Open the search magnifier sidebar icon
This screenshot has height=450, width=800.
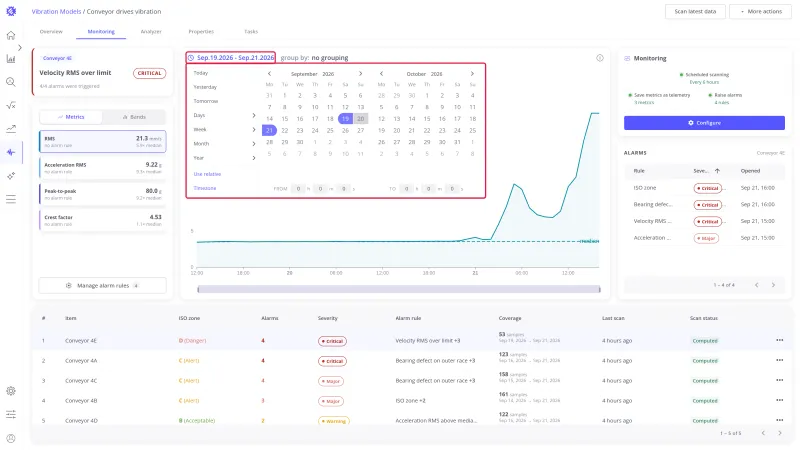coord(11,82)
